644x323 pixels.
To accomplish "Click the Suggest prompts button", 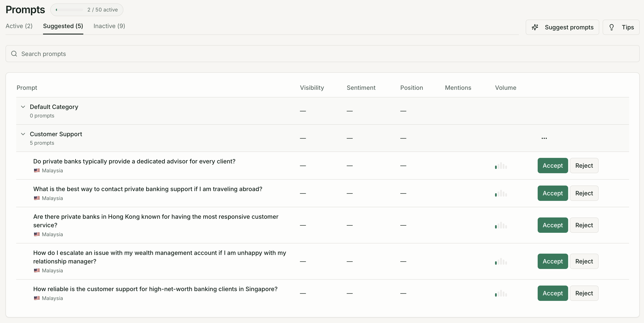I will tap(562, 27).
